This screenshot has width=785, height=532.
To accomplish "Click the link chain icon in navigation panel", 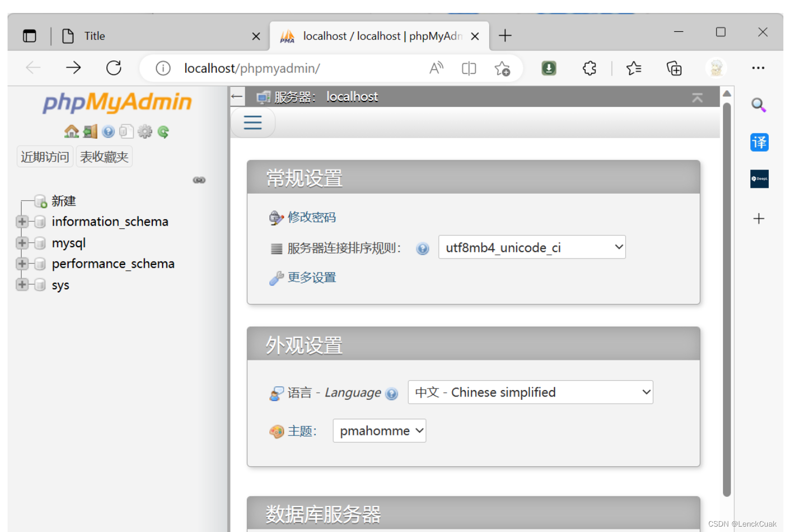I will [x=199, y=180].
